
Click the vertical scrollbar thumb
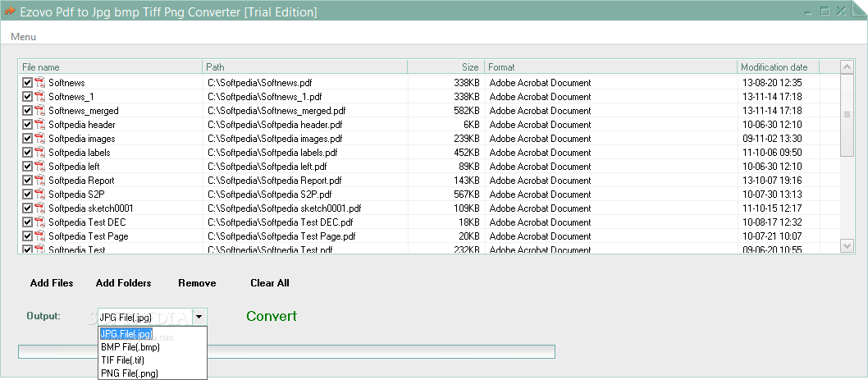(847, 115)
